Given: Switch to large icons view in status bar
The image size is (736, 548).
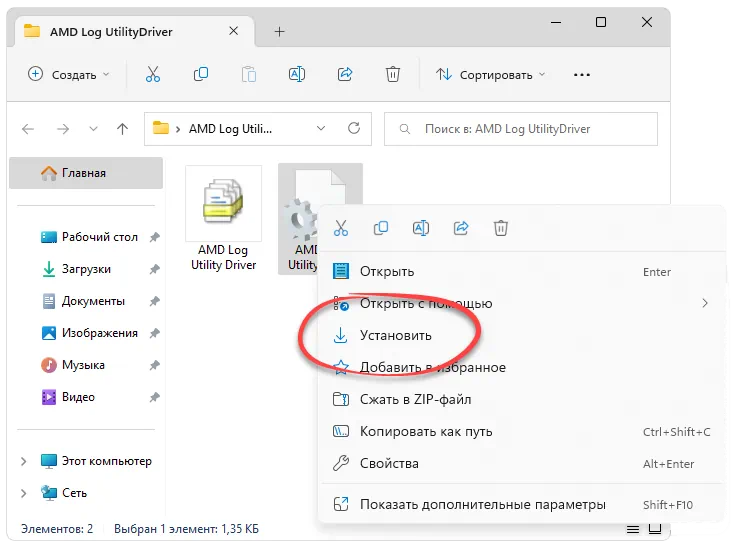Looking at the screenshot, I should pyautogui.click(x=655, y=529).
